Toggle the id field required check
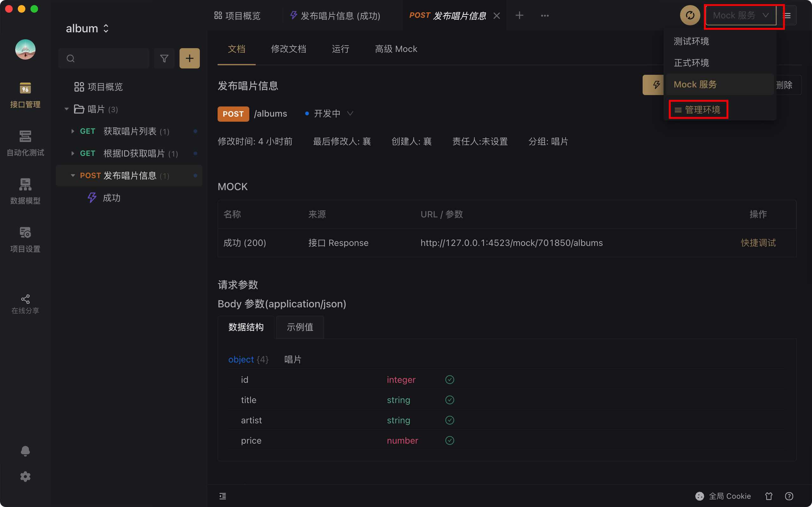 (450, 380)
